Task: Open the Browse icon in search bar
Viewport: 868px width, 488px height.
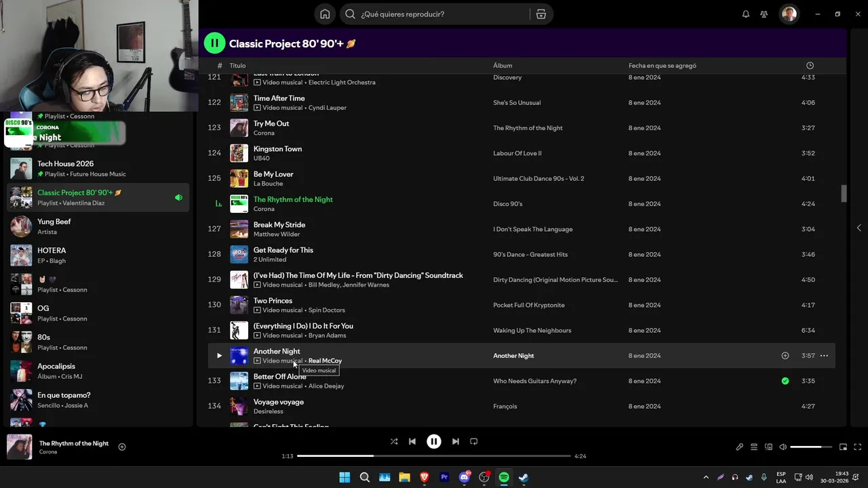Action: pyautogui.click(x=540, y=14)
